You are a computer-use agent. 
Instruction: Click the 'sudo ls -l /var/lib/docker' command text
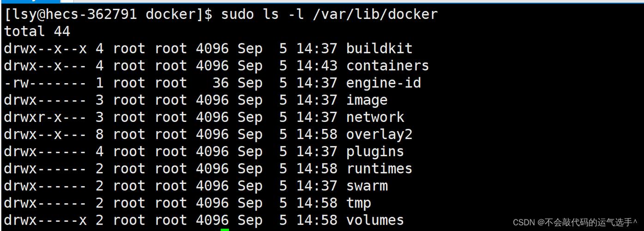click(x=329, y=14)
